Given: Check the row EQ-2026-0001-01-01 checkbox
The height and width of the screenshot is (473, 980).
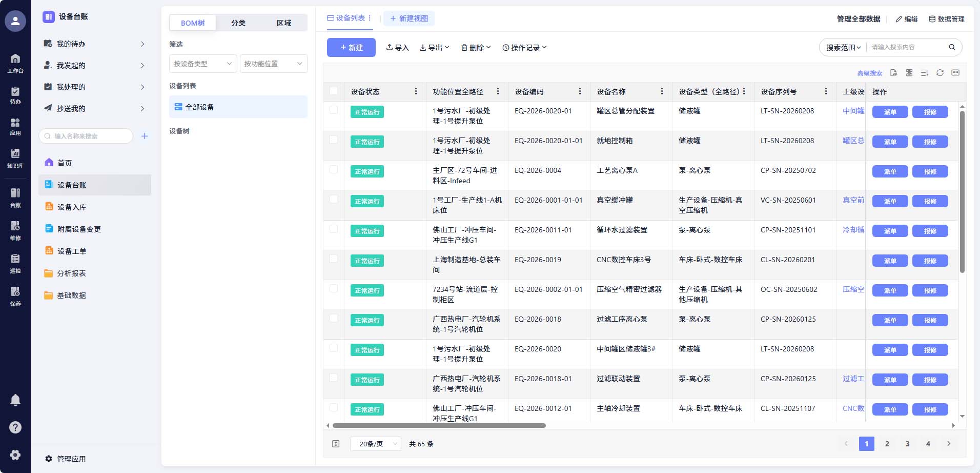Looking at the screenshot, I should (x=334, y=199).
